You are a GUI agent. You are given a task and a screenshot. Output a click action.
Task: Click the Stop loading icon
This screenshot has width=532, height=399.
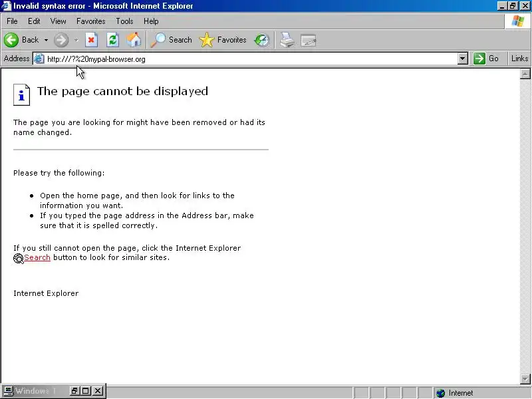91,40
